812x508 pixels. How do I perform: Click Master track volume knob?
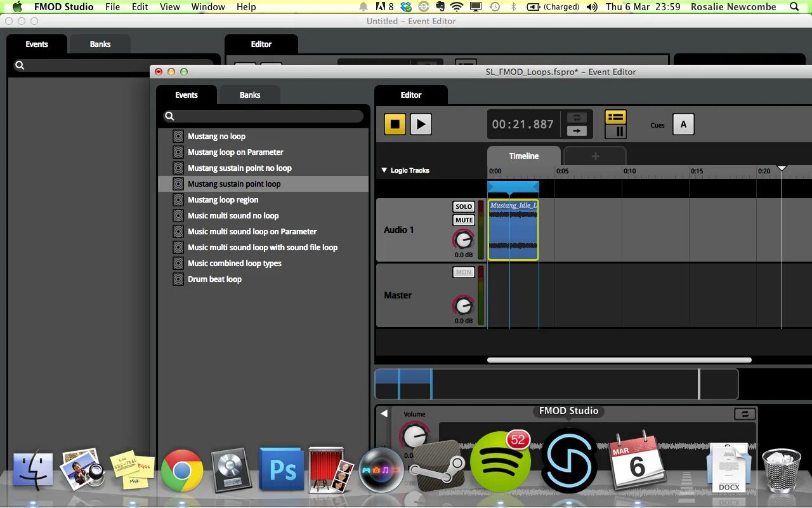[463, 305]
